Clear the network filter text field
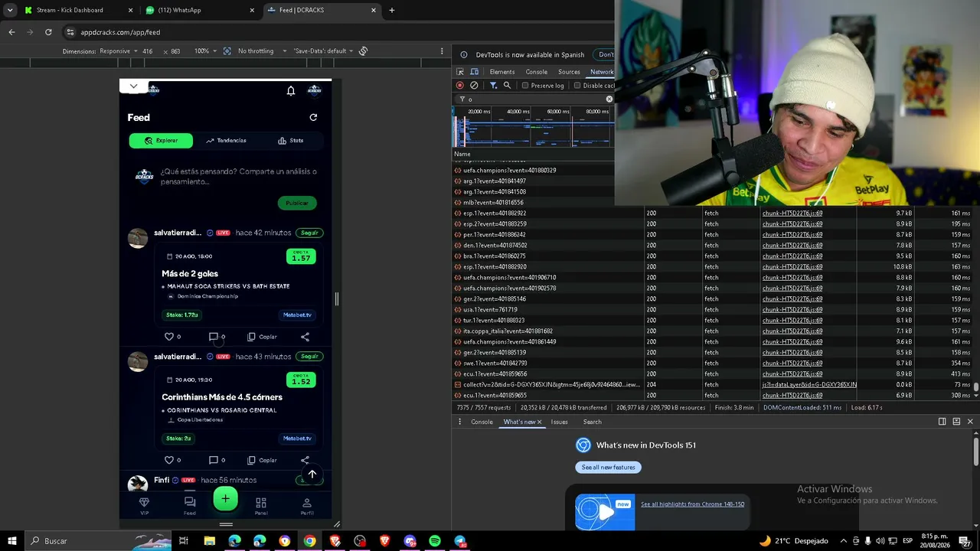980x551 pixels. coord(609,99)
